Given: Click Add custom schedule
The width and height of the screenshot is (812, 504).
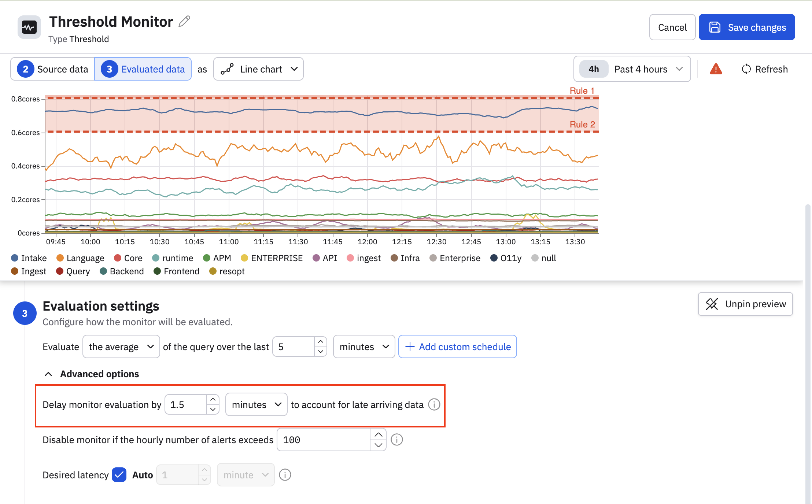Looking at the screenshot, I should 457,346.
